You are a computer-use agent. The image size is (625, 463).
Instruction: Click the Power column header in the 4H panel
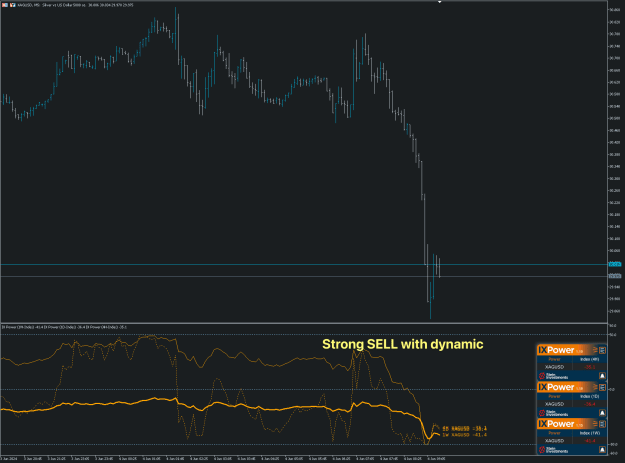(554, 359)
